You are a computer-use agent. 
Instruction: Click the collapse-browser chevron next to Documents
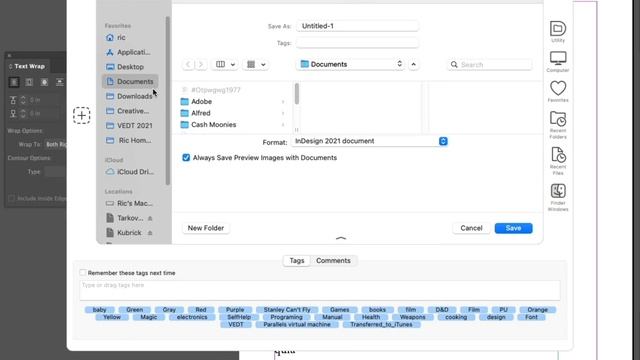click(x=413, y=64)
